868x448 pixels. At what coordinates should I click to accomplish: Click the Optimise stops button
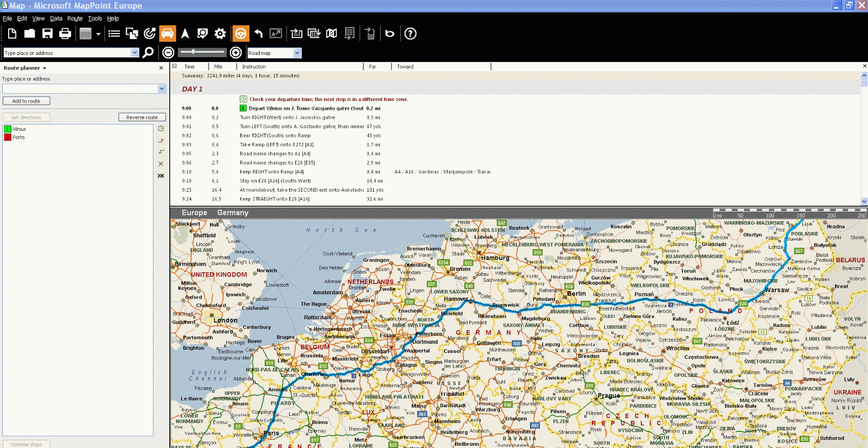pos(27,444)
